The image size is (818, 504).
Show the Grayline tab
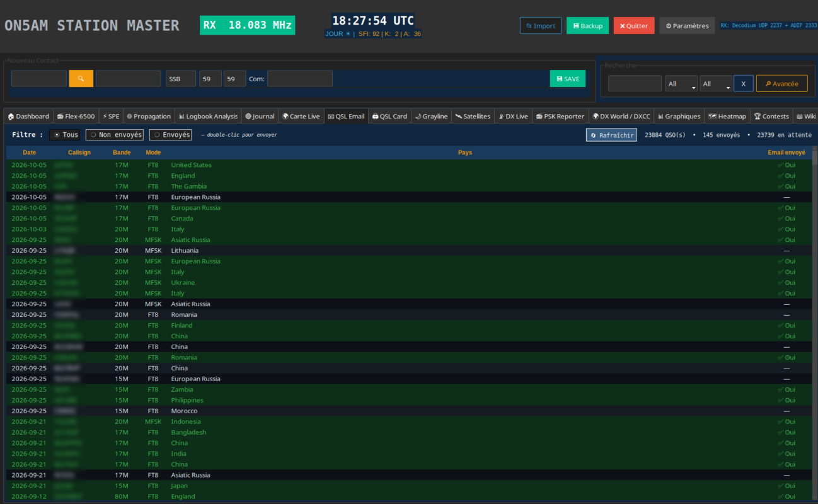coord(432,116)
